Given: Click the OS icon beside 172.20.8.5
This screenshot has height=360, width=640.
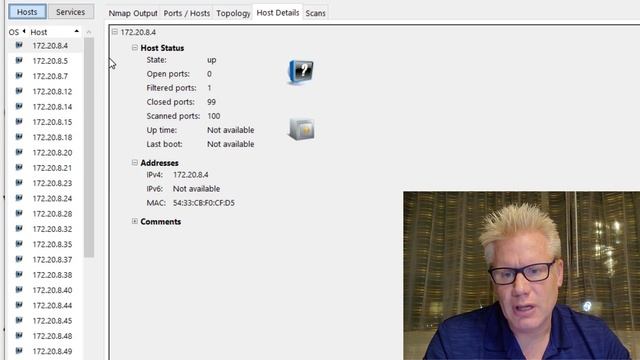Looking at the screenshot, I should tap(19, 60).
